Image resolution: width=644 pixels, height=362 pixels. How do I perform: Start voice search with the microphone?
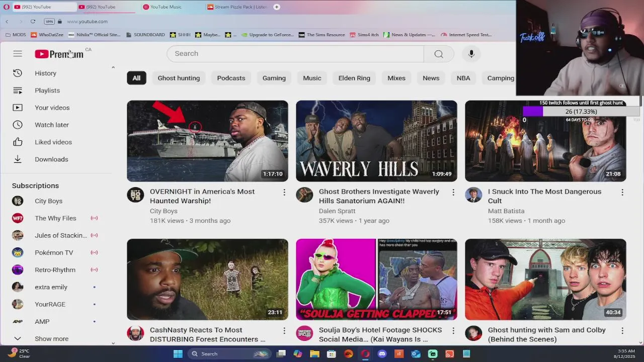point(471,54)
